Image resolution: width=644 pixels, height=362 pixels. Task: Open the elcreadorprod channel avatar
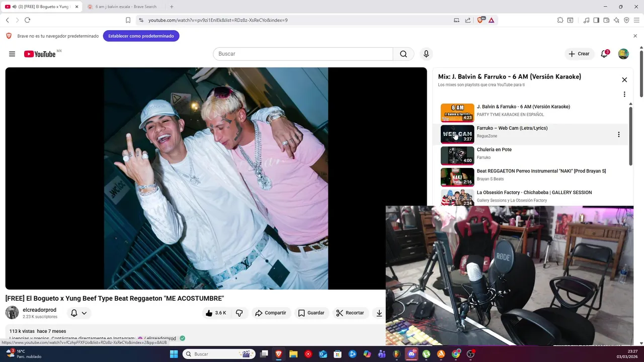click(12, 313)
